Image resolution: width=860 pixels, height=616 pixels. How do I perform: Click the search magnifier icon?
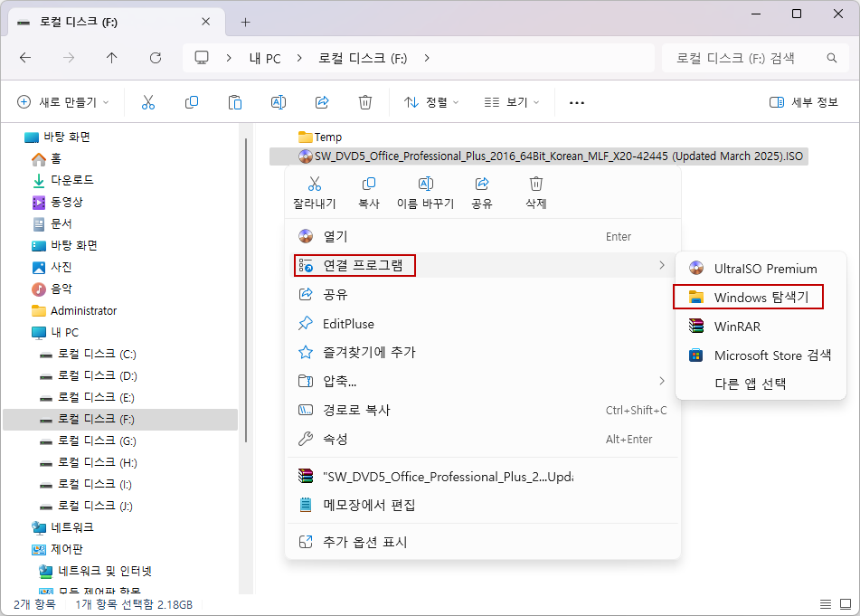pos(832,58)
